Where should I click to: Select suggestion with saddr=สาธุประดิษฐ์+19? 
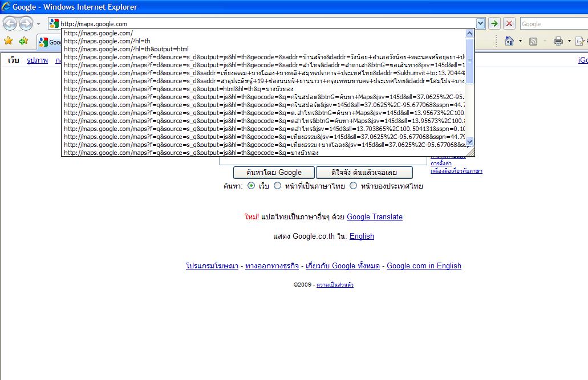(x=263, y=81)
